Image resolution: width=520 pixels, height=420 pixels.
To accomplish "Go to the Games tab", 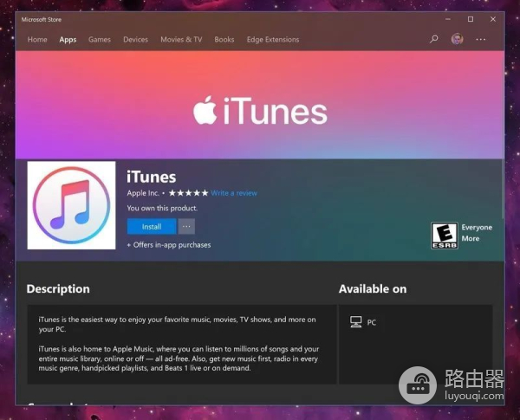I will click(100, 40).
